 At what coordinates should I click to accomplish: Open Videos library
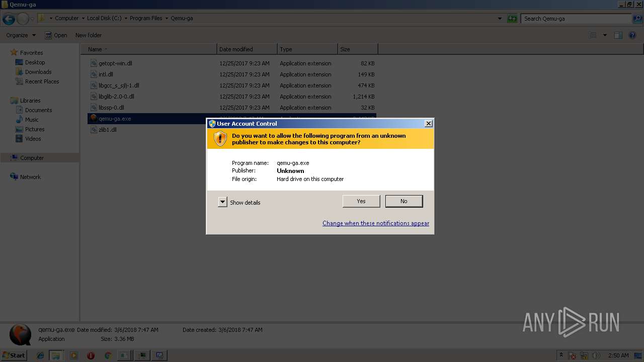click(x=33, y=139)
